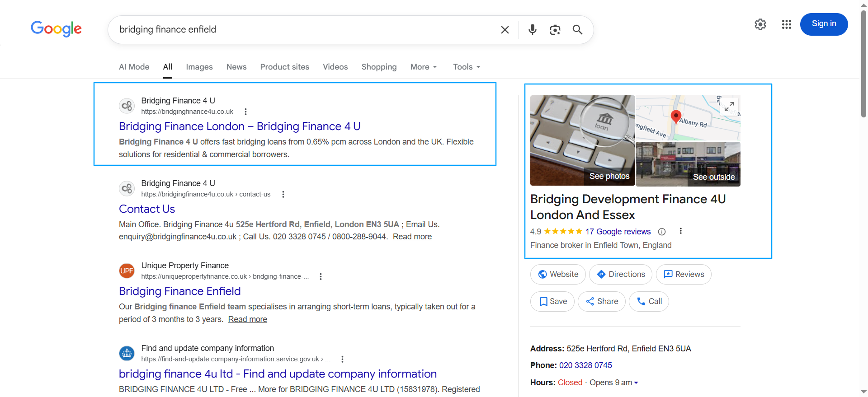Call phone number 020 3328 0745
Image resolution: width=868 pixels, height=397 pixels.
click(x=585, y=365)
